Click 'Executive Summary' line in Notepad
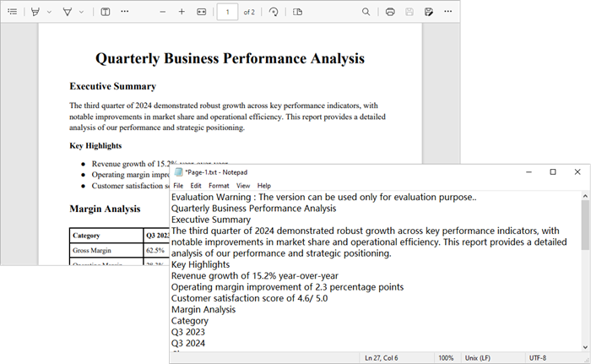The width and height of the screenshot is (591, 364). tap(211, 220)
